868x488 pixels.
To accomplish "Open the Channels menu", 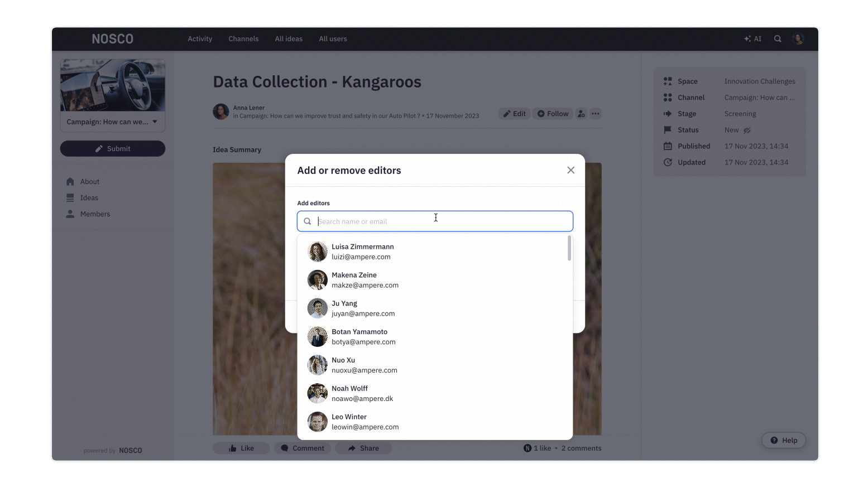I will click(243, 39).
